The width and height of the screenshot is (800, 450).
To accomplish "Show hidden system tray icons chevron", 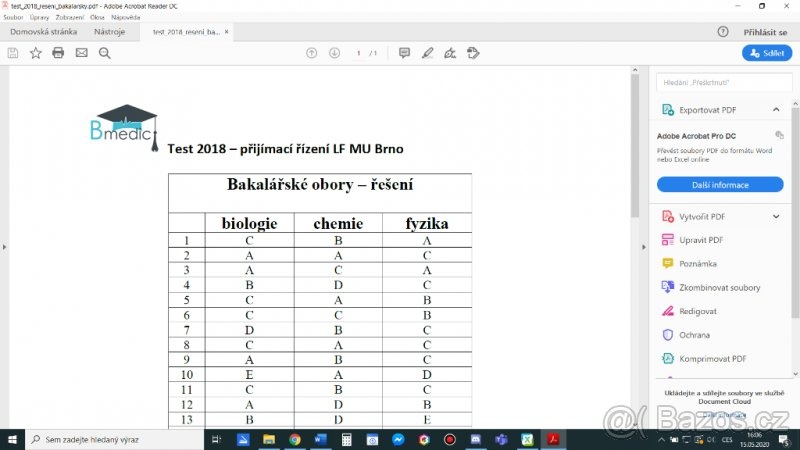I will tap(661, 439).
